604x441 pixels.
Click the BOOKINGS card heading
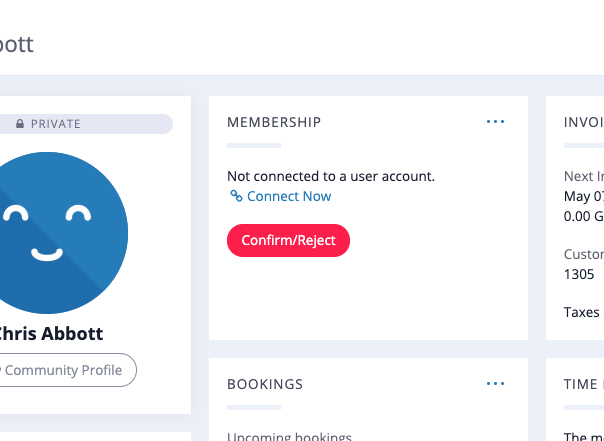(265, 384)
